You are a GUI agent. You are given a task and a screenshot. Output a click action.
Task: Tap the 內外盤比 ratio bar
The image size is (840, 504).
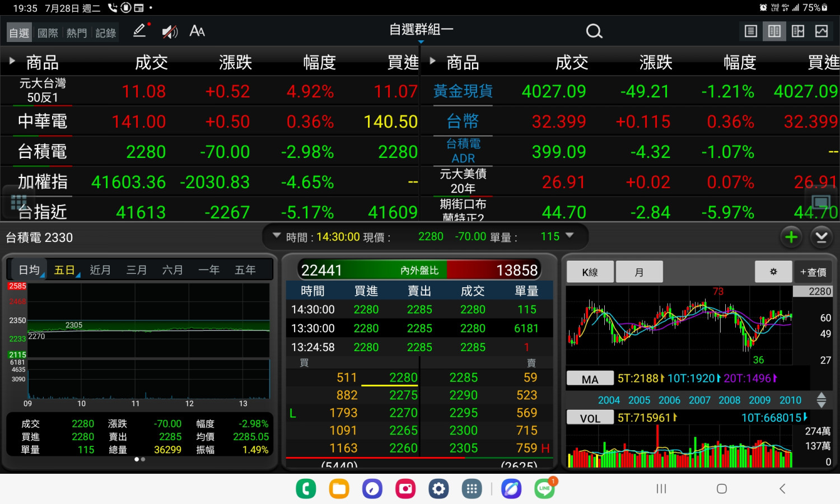(419, 270)
